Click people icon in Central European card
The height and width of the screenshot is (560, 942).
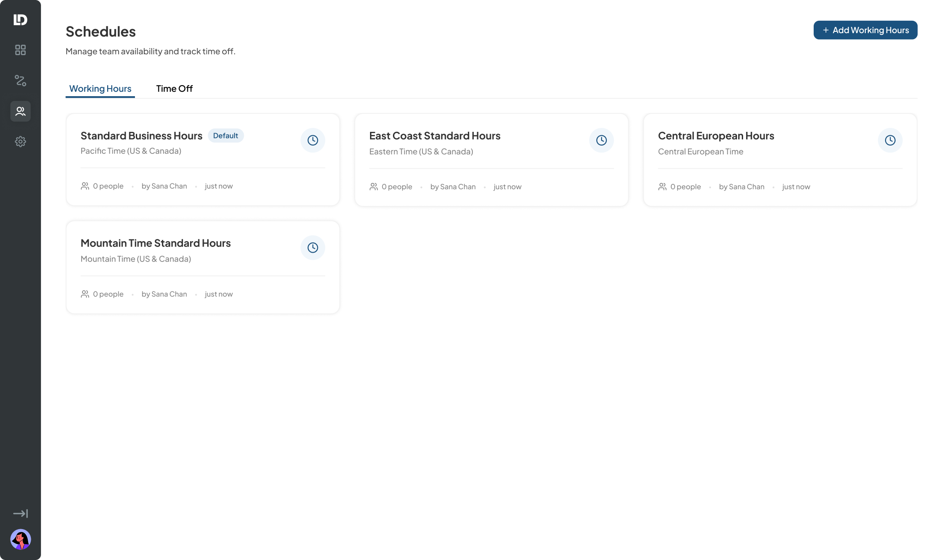coord(662,187)
